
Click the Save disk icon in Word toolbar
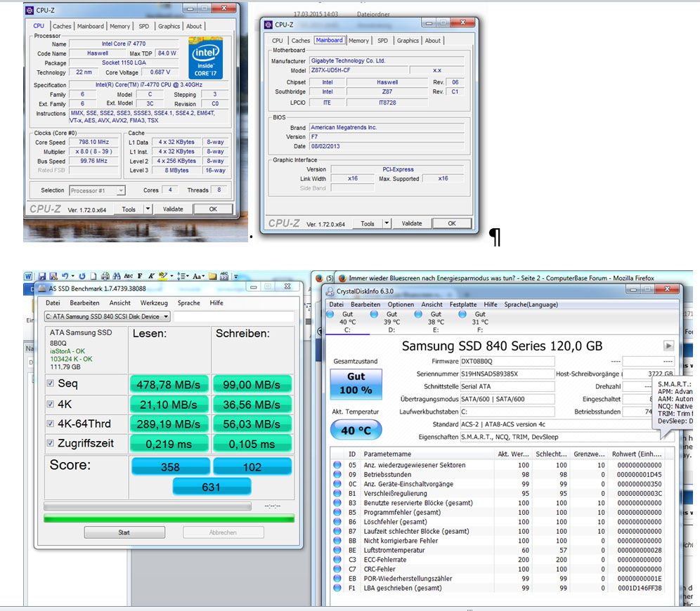coord(42,277)
